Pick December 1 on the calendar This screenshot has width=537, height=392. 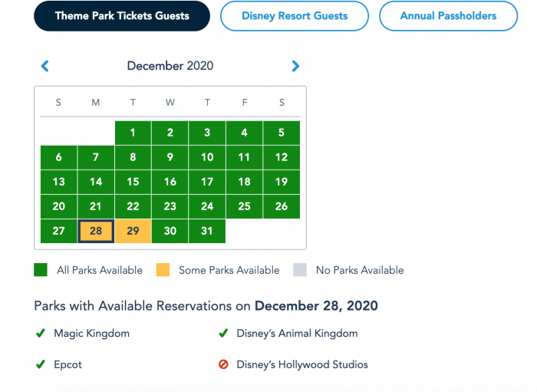coord(133,133)
